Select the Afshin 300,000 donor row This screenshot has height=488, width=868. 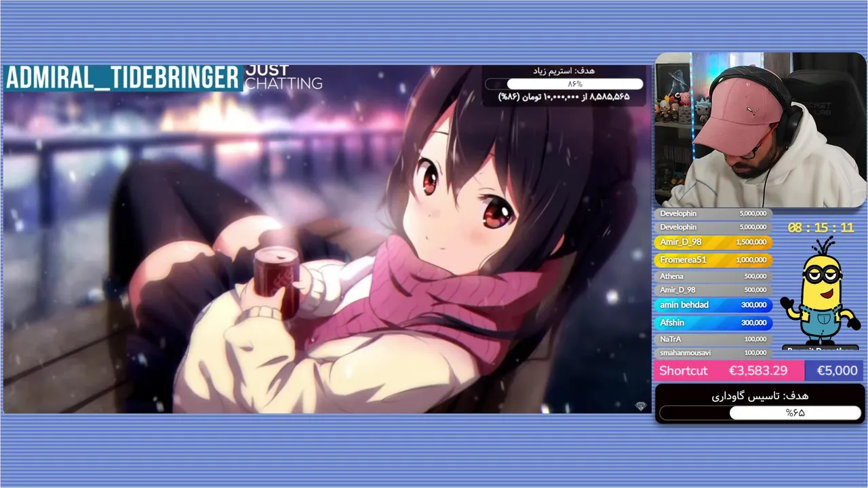[713, 323]
